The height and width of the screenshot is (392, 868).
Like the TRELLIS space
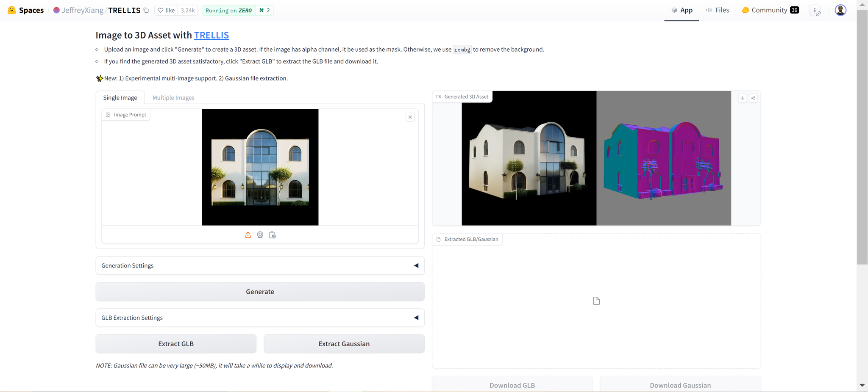(x=166, y=10)
